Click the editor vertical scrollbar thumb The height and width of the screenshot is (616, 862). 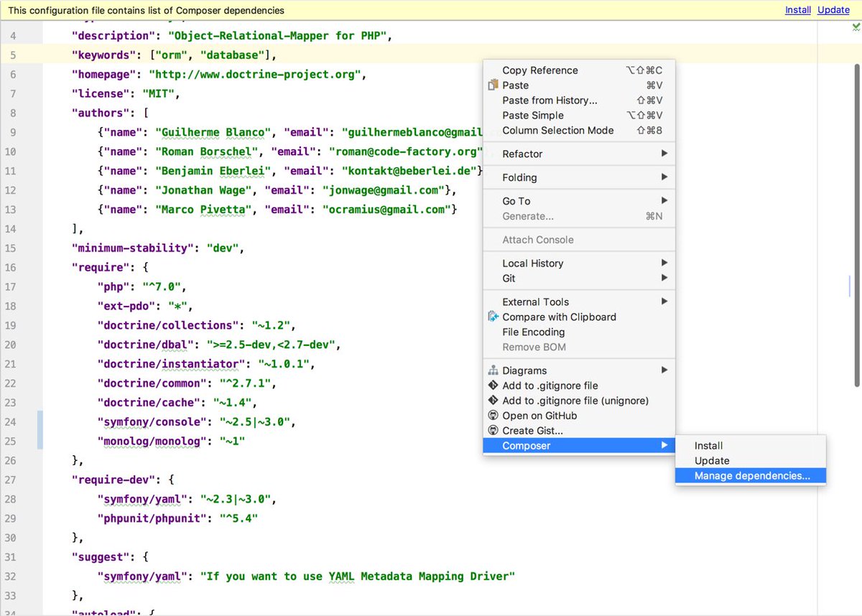click(x=856, y=224)
